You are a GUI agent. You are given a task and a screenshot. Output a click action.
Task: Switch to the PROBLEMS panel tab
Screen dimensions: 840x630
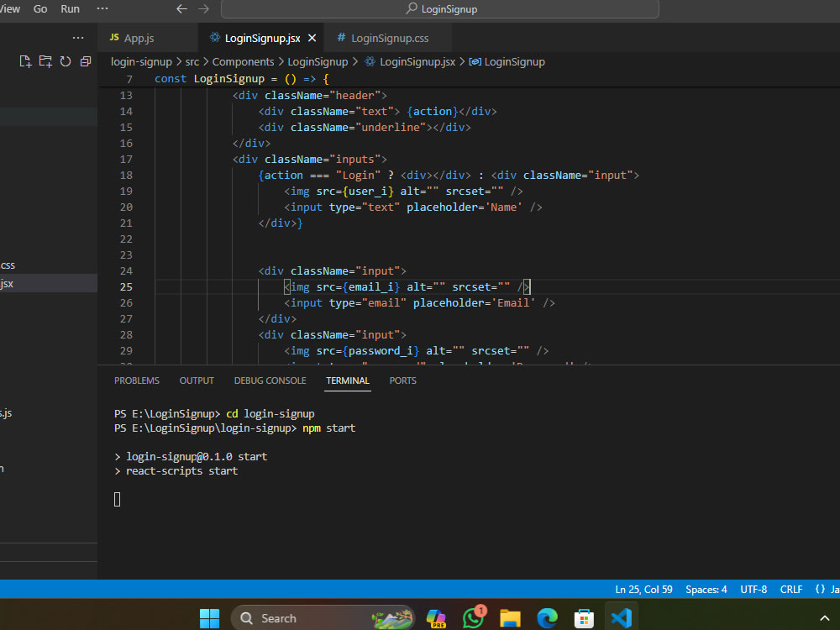coord(137,381)
